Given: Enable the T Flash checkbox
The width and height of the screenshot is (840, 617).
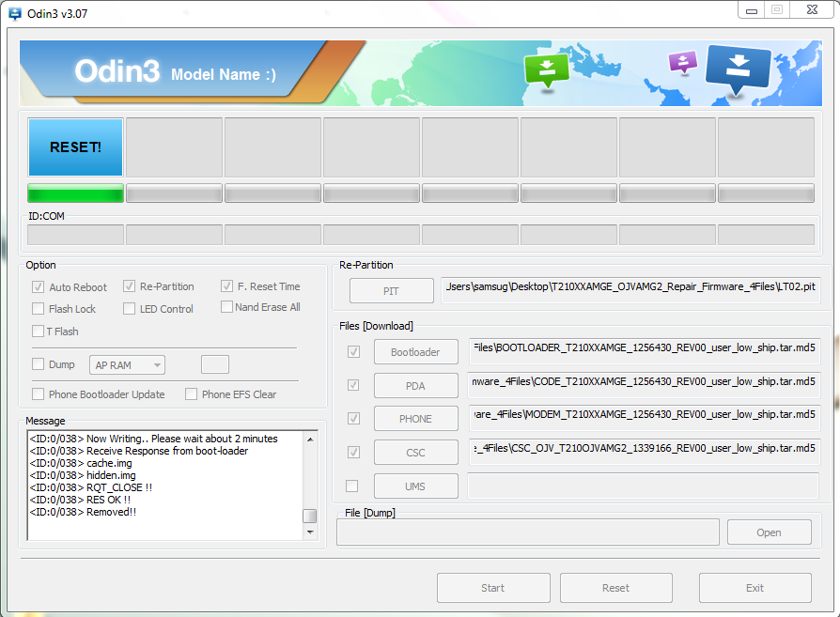Looking at the screenshot, I should 38,331.
